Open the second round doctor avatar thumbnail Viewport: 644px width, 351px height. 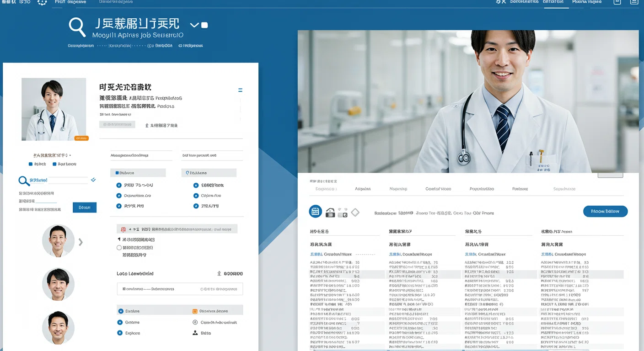[x=58, y=284]
